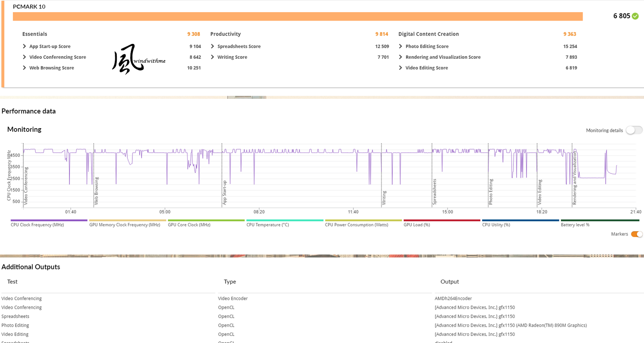Click the green validation checkmark beside 6 805

coord(635,16)
